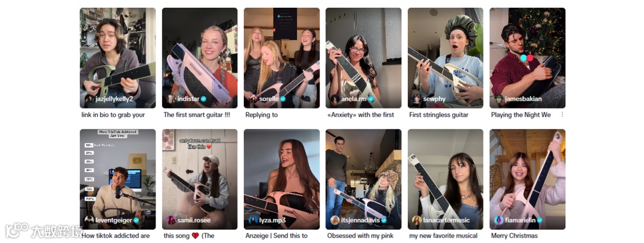Open the lanacartermusic username link
Viewport: 644px width, 243px height.
(447, 220)
